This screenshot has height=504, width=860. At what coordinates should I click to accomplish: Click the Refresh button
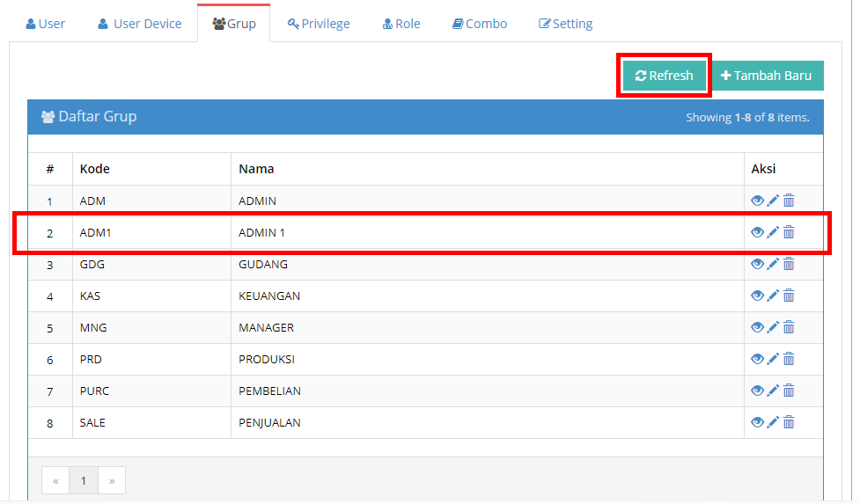(x=665, y=76)
